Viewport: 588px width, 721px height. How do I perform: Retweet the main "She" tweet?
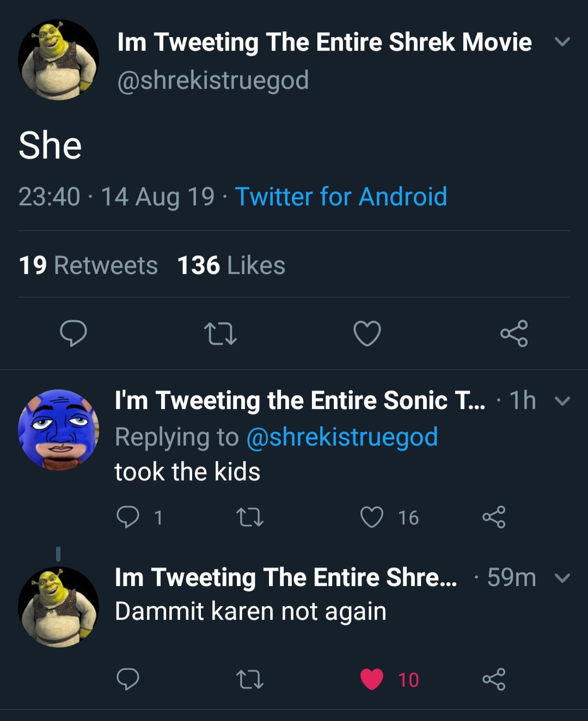click(220, 334)
